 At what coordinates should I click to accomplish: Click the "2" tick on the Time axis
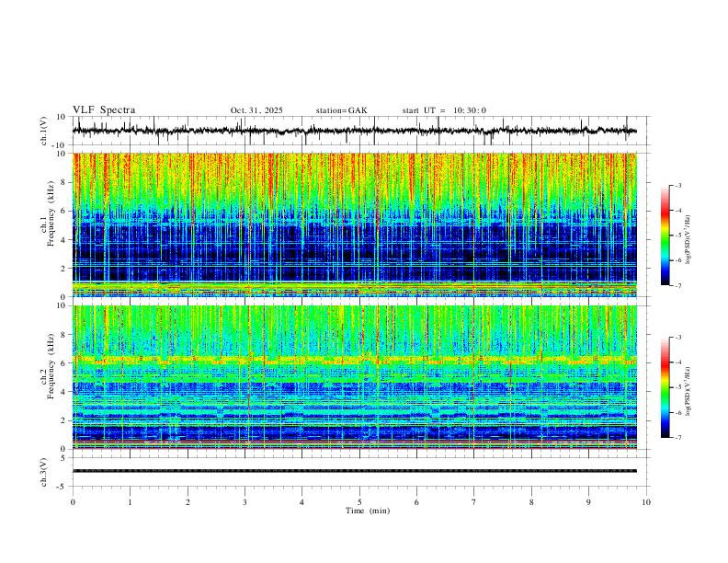[x=188, y=502]
